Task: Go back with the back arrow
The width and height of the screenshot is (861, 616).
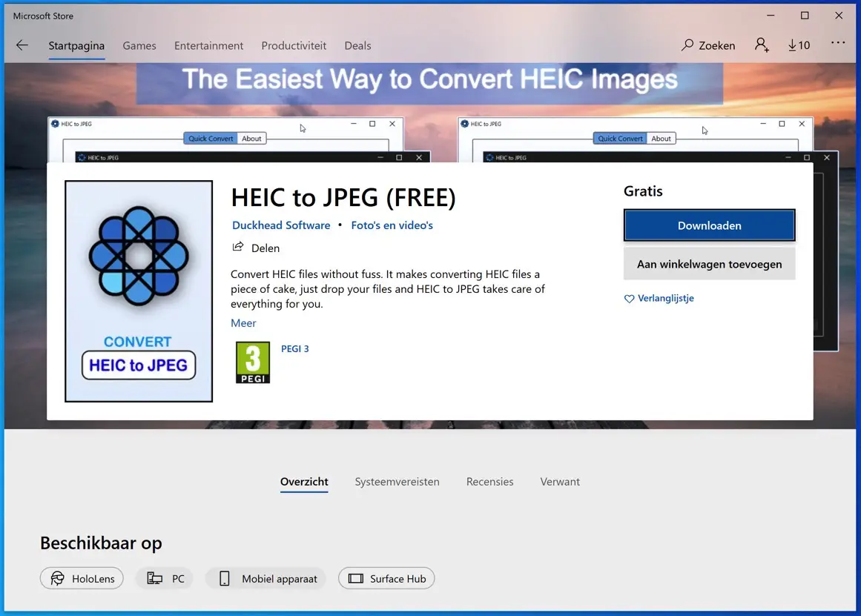Action: click(22, 45)
